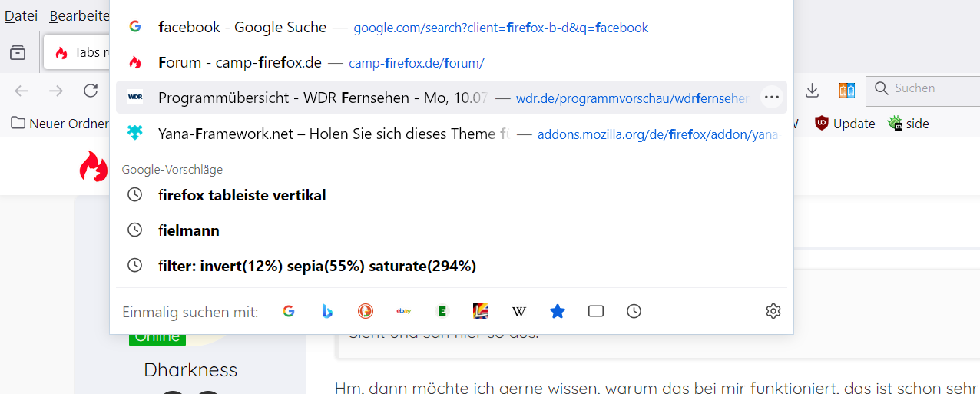This screenshot has height=394, width=980.
Task: Open three-dots menu on WDR suggestion
Action: point(772,98)
